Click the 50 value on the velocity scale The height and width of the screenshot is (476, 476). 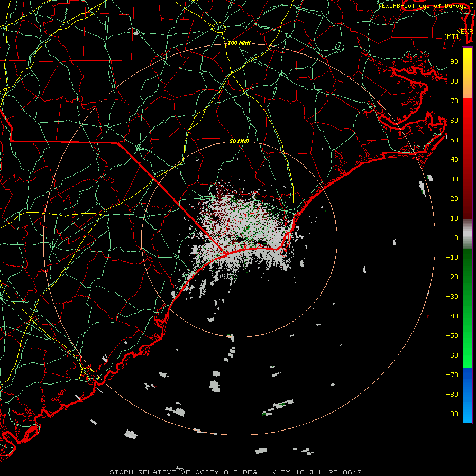454,140
